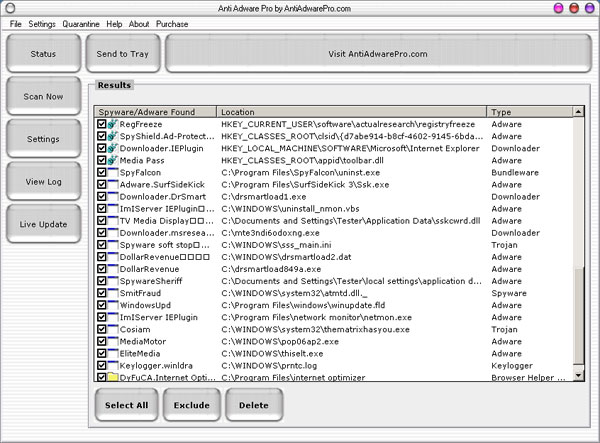Click the file icon beside Cosiam
The width and height of the screenshot is (600, 443).
click(112, 329)
